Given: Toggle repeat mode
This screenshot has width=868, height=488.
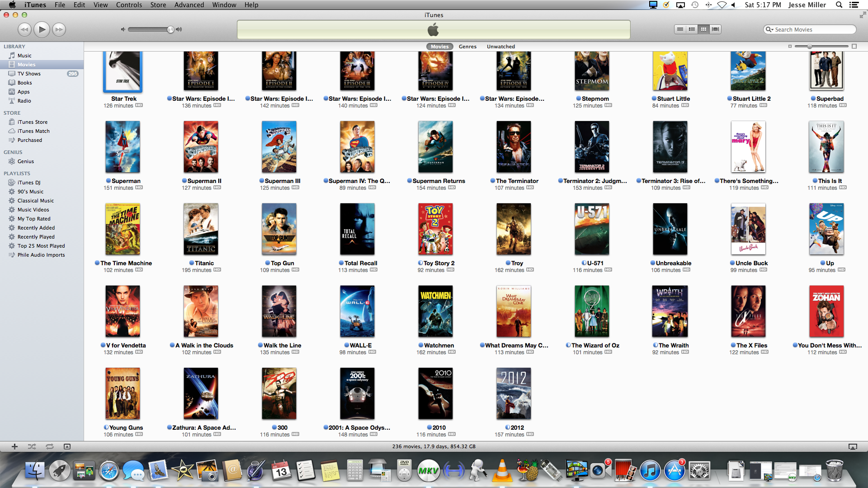Looking at the screenshot, I should pyautogui.click(x=50, y=446).
